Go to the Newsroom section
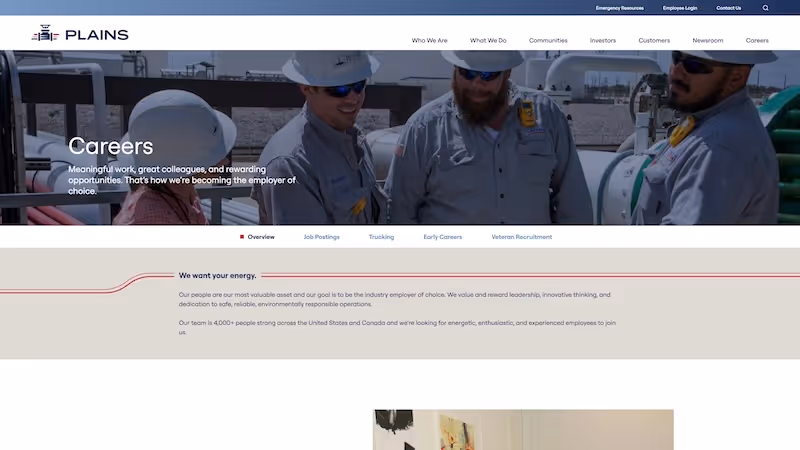 point(708,40)
